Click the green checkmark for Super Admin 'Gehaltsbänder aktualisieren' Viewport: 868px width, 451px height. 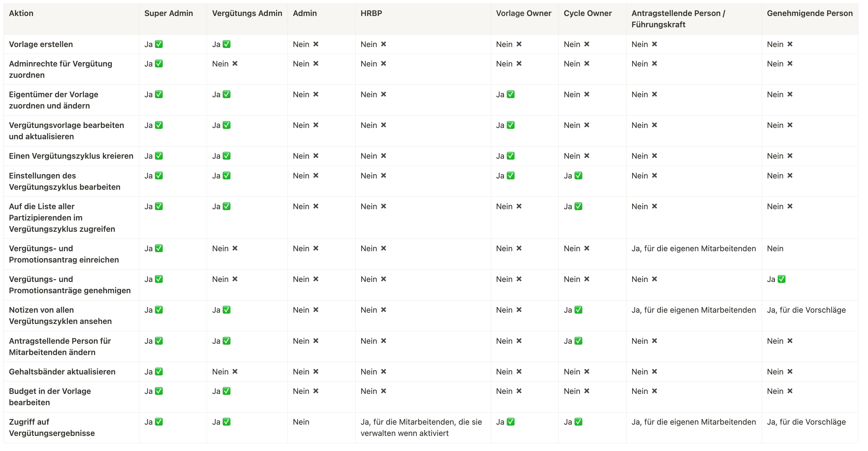[x=159, y=372]
